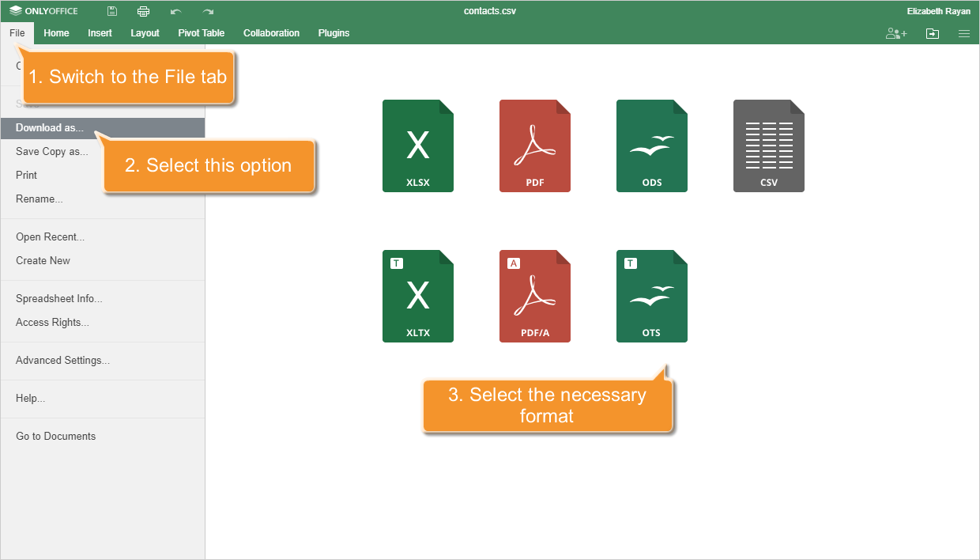
Task: Open Advanced Settings from the sidebar
Action: (63, 360)
